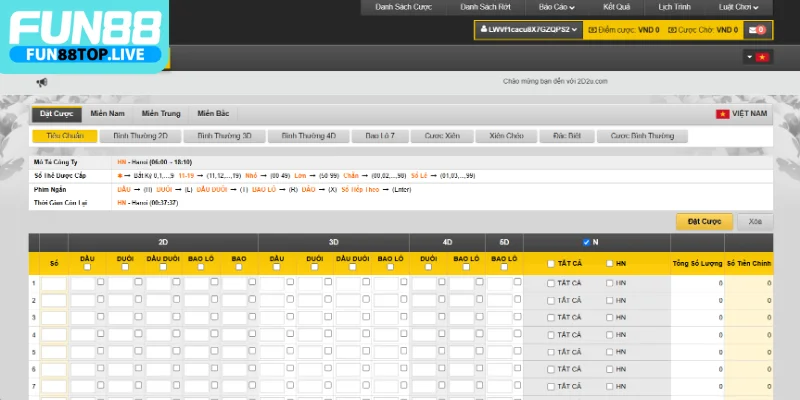Click the Mô Tả Công Ty label
800x400 pixels.
point(56,162)
